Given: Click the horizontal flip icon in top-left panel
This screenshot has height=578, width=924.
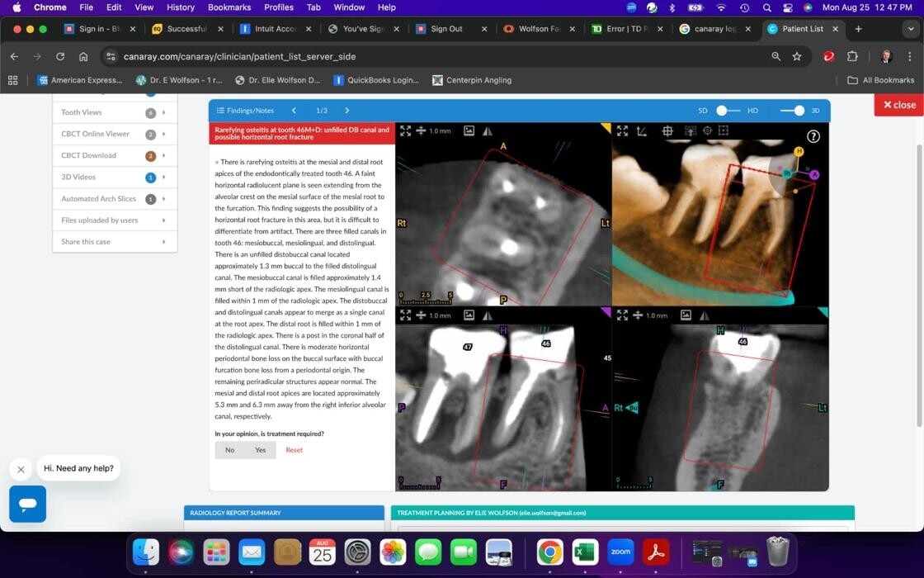Looking at the screenshot, I should 488,130.
